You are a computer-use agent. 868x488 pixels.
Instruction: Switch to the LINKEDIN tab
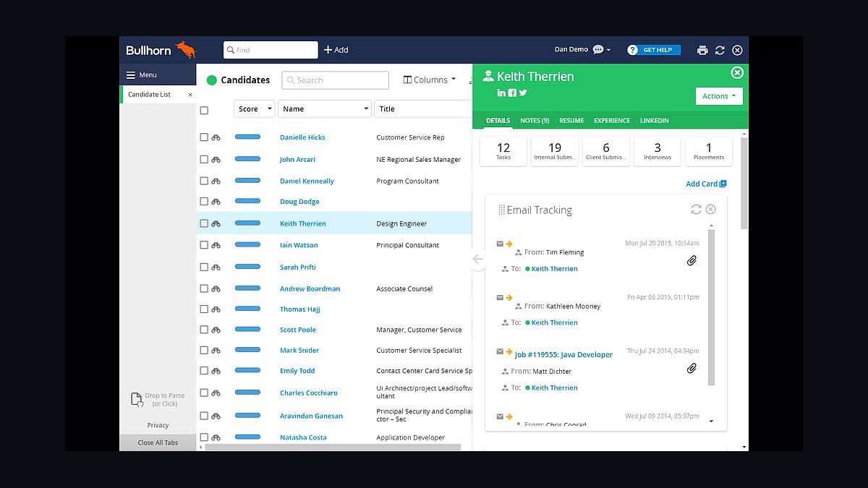click(655, 121)
